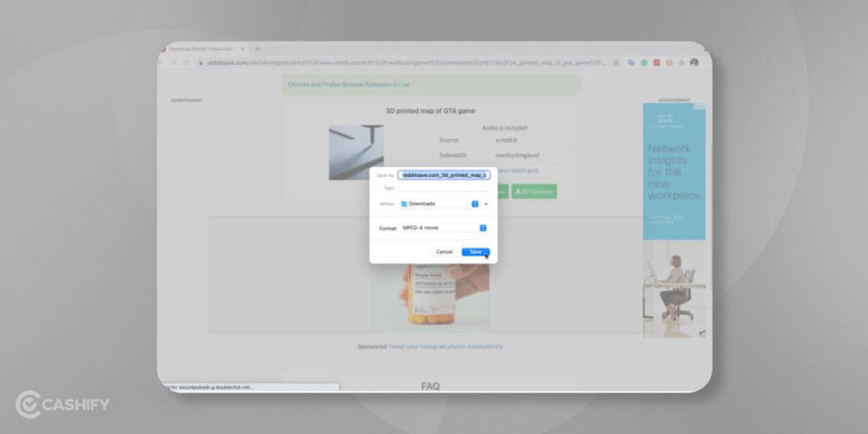The image size is (868, 434).
Task: Cancel the save dialog
Action: tap(444, 252)
